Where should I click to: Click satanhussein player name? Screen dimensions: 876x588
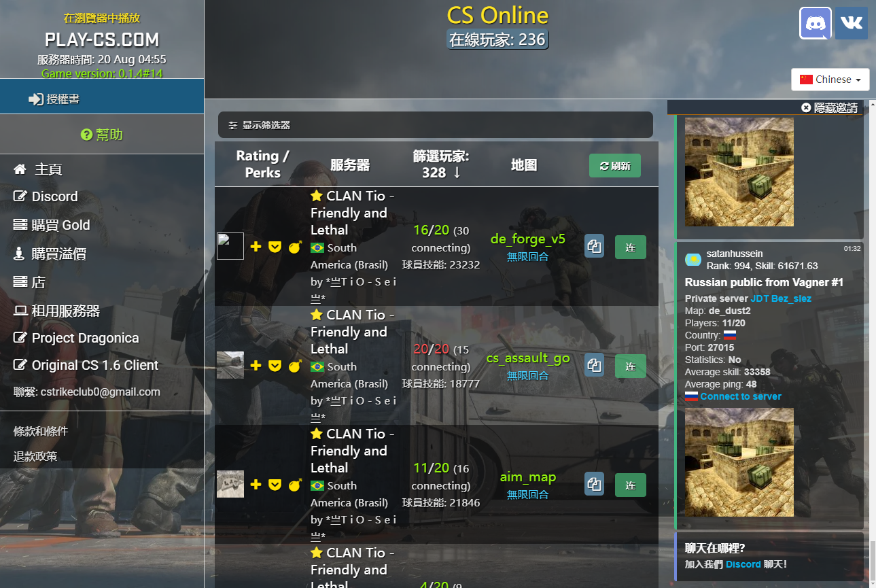tap(735, 254)
